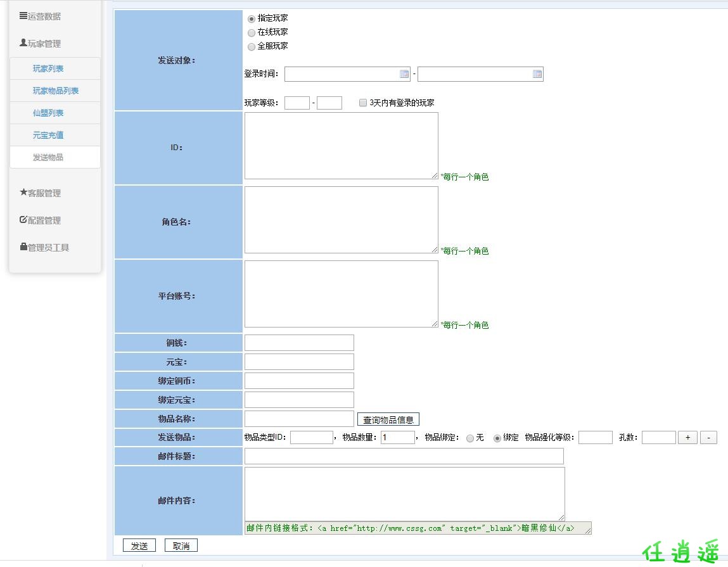
Task: Click the mail link format hint box
Action: tap(418, 528)
